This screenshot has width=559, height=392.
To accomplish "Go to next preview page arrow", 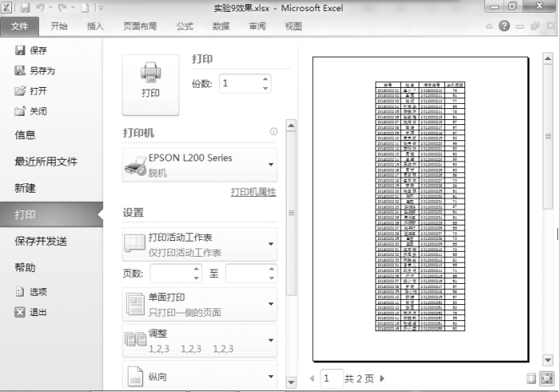I will [382, 378].
